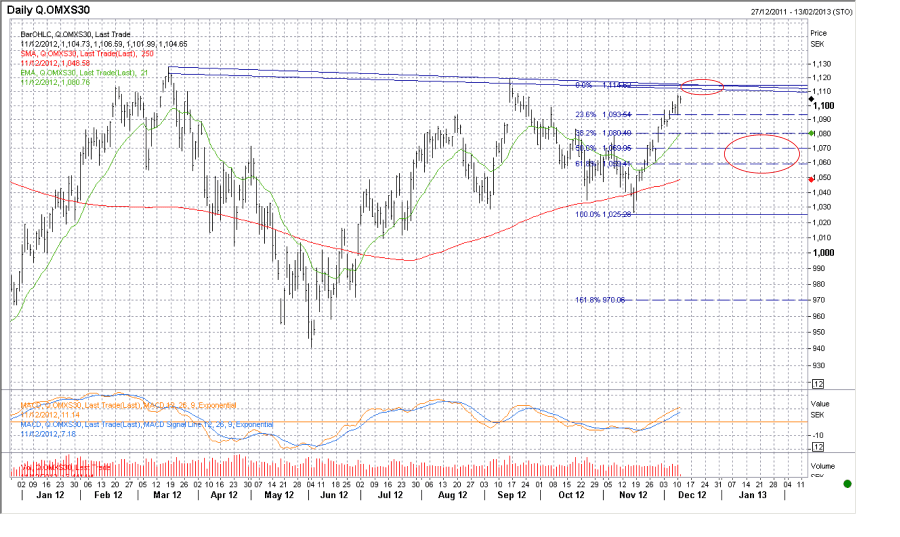Image resolution: width=900 pixels, height=537 pixels.
Task: Select the 161.8% Fibonacci level at 970.06
Action: pos(600,300)
